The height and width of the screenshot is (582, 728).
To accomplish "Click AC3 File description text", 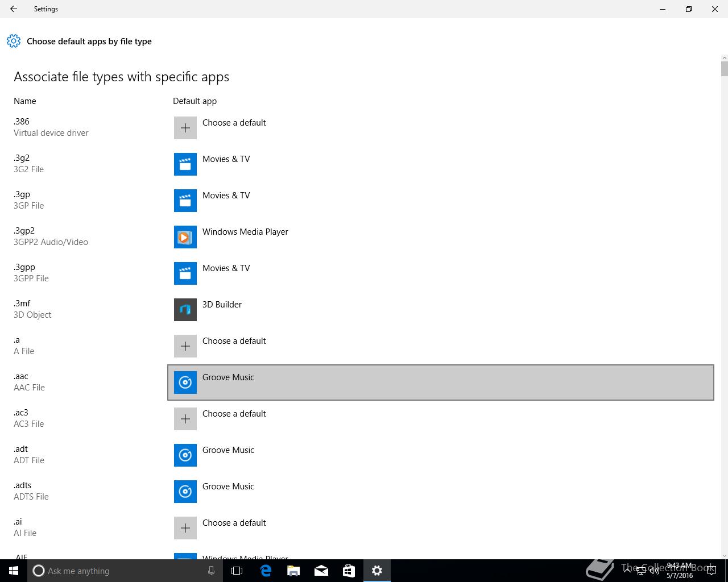I will click(28, 424).
